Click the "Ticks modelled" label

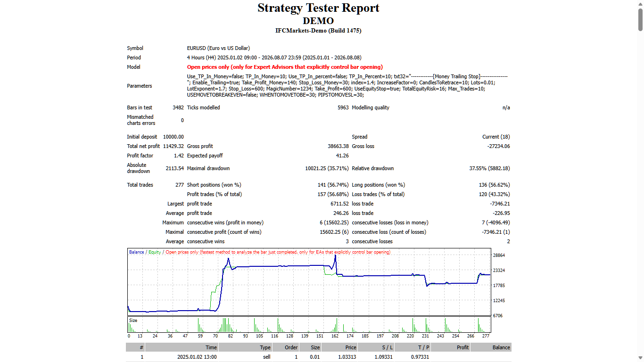coord(203,107)
